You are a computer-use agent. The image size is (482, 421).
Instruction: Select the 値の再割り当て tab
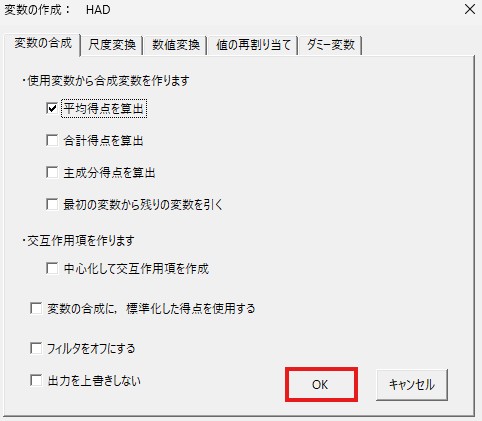pyautogui.click(x=253, y=45)
